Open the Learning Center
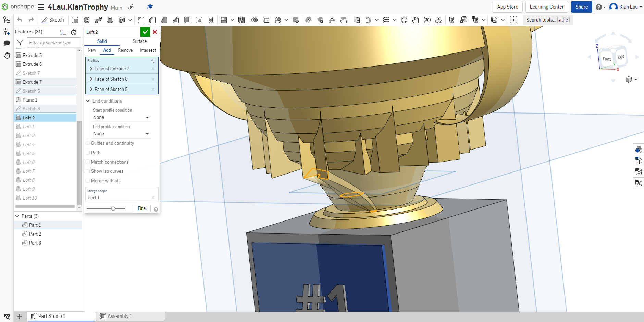Viewport: 644px width, 322px height. click(546, 7)
